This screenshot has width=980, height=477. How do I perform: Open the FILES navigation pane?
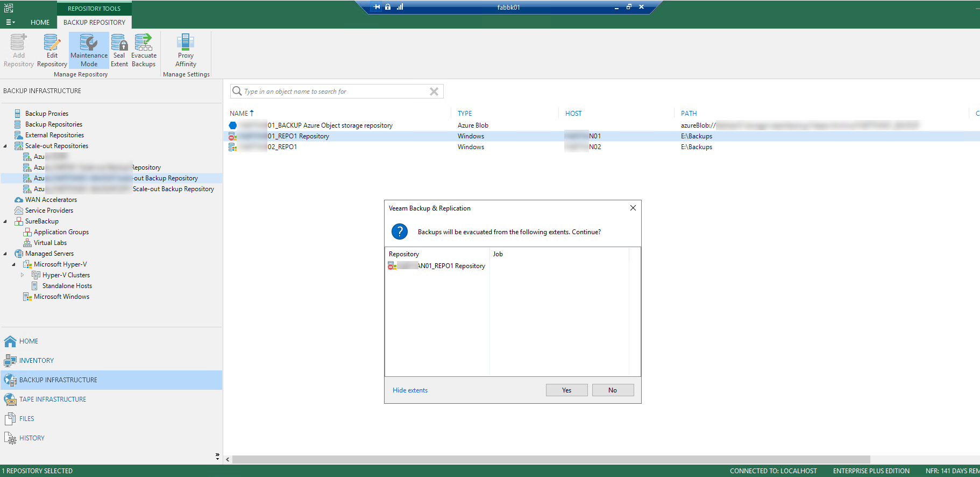111,419
